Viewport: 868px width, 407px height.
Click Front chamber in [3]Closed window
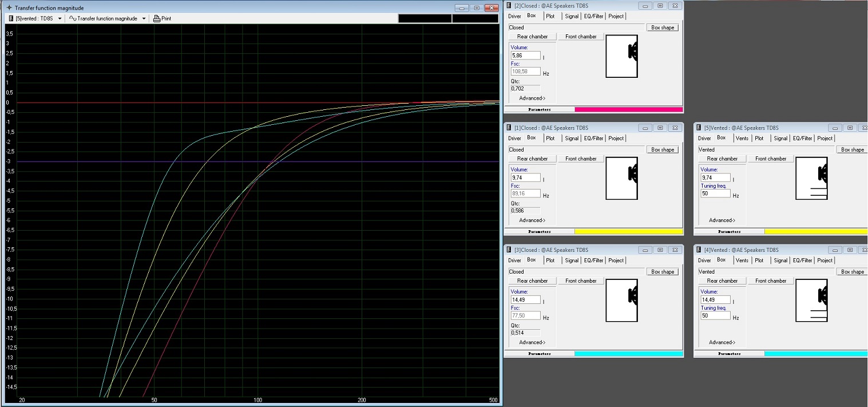(x=581, y=280)
